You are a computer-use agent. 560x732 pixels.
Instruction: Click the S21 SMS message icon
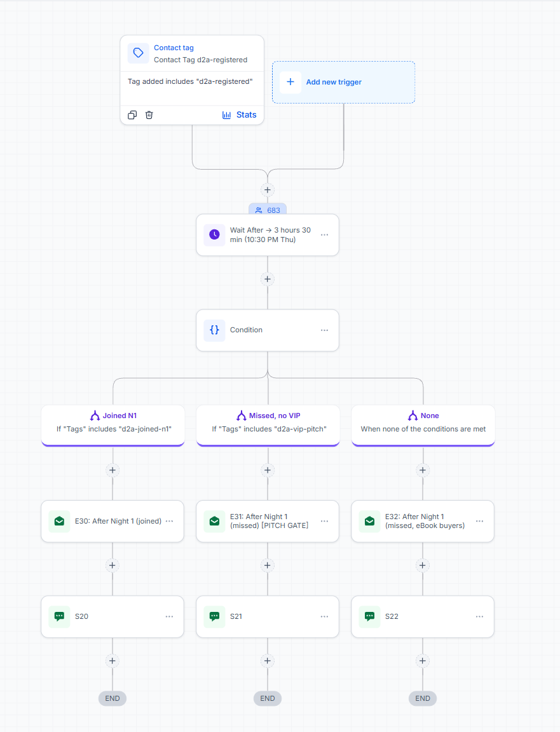pyautogui.click(x=214, y=616)
